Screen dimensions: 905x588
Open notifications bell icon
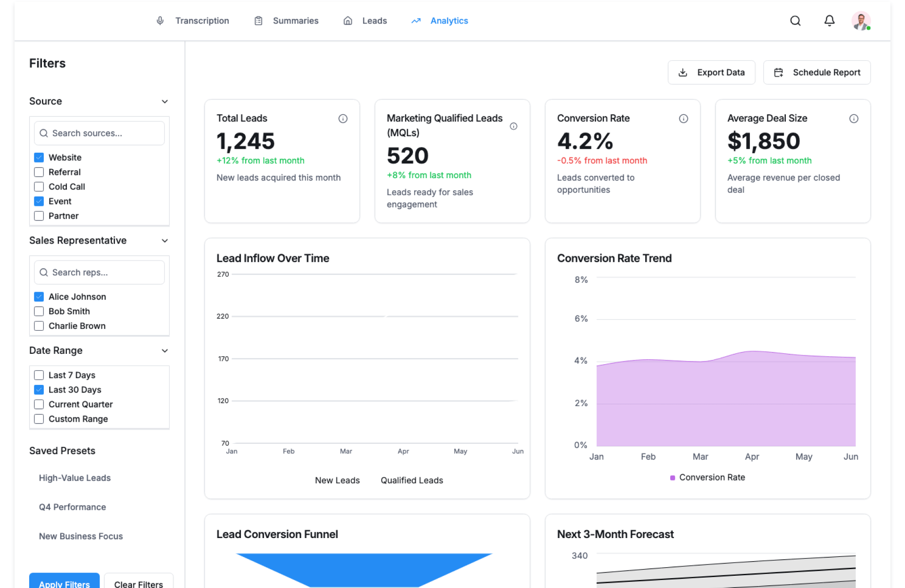(829, 21)
